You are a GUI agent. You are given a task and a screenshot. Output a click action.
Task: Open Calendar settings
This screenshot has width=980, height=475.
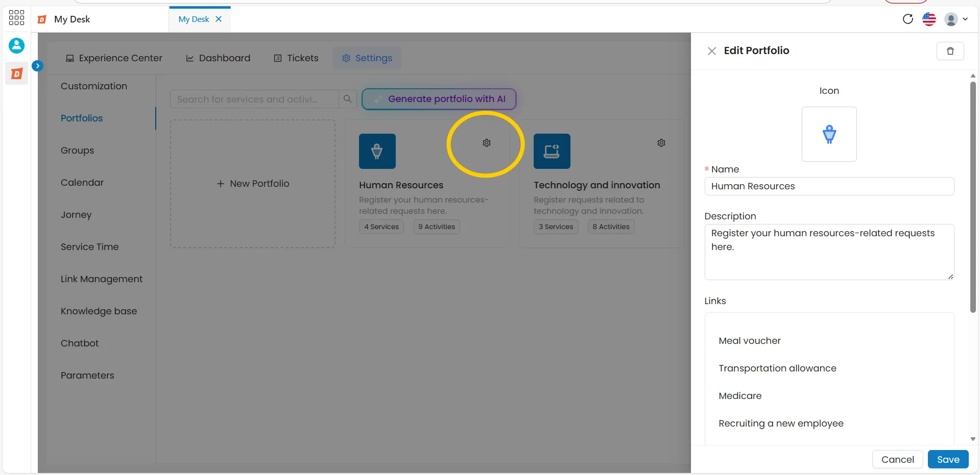(x=82, y=183)
